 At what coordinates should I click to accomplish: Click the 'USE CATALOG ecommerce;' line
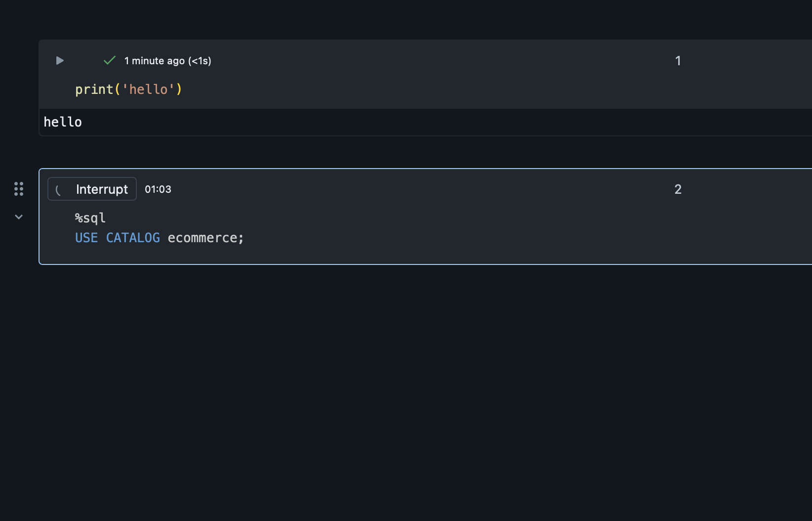tap(160, 238)
